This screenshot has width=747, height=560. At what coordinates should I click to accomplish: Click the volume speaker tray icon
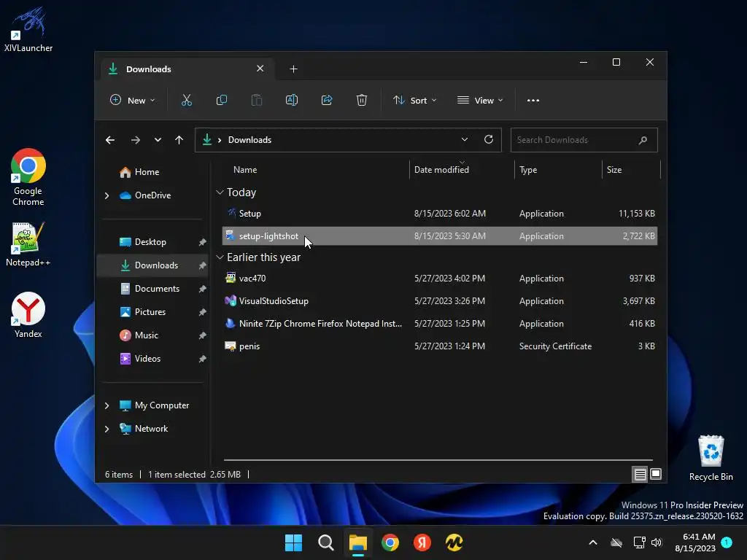pyautogui.click(x=657, y=542)
